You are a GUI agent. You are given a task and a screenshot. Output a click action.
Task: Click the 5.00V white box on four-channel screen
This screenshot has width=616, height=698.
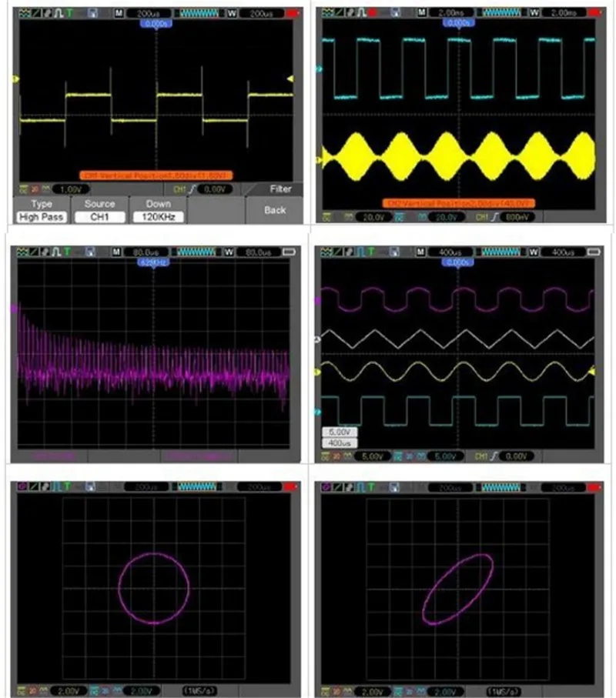pyautogui.click(x=340, y=432)
